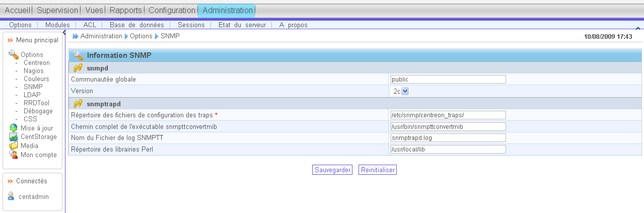Click the Sauvegarder button
This screenshot has width=644, height=213.
[x=332, y=170]
